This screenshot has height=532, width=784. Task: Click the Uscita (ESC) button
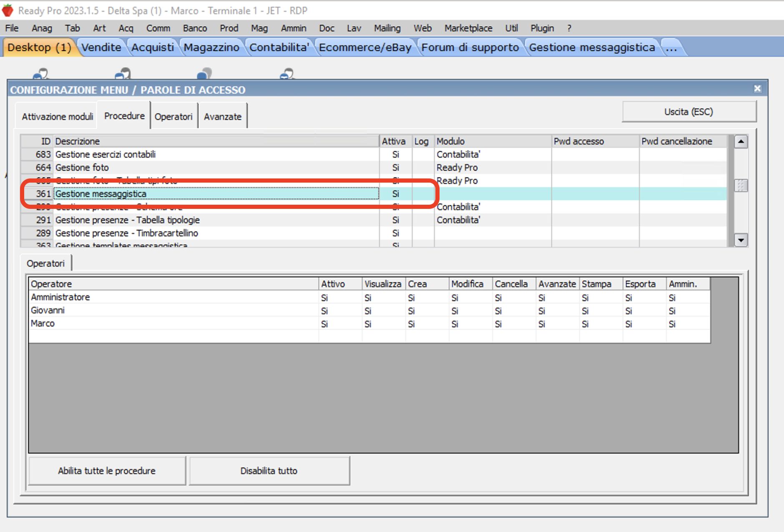point(689,112)
